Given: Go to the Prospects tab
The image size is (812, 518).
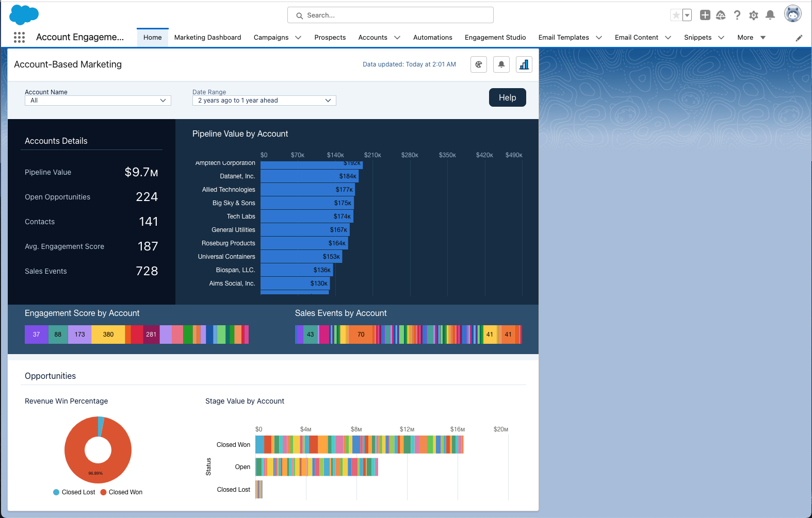Looking at the screenshot, I should coord(330,38).
